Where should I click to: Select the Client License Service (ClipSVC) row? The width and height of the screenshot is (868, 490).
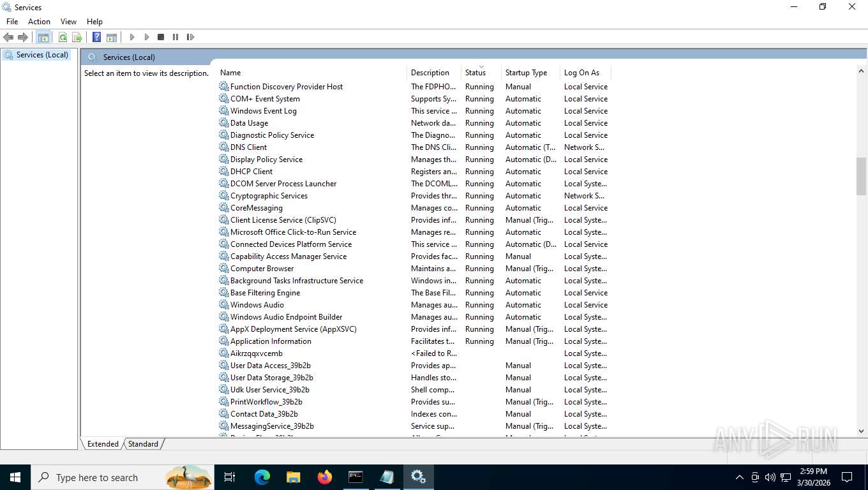tap(414, 220)
